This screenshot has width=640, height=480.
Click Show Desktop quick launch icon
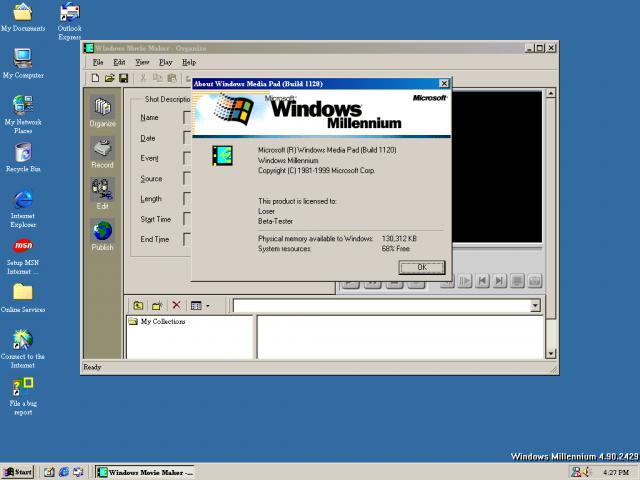pyautogui.click(x=49, y=472)
